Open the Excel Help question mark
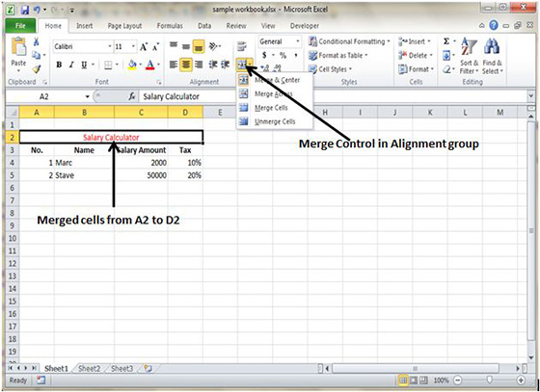 click(494, 25)
